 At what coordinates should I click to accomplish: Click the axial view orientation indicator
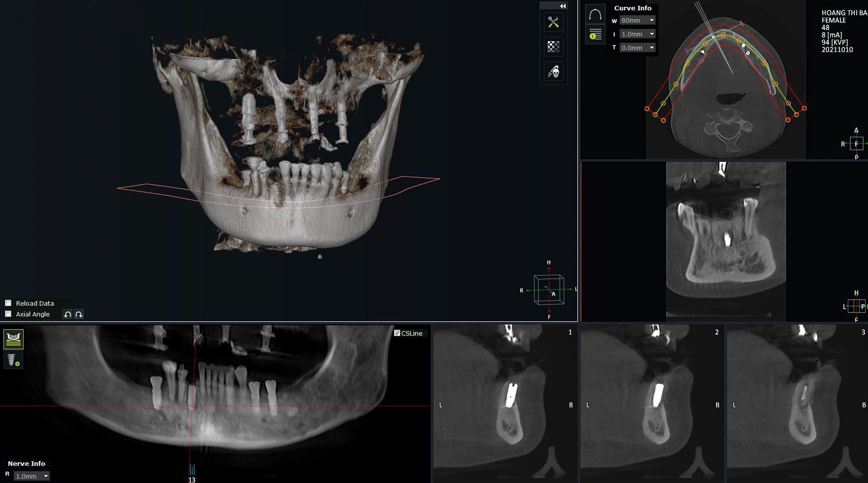coord(856,144)
